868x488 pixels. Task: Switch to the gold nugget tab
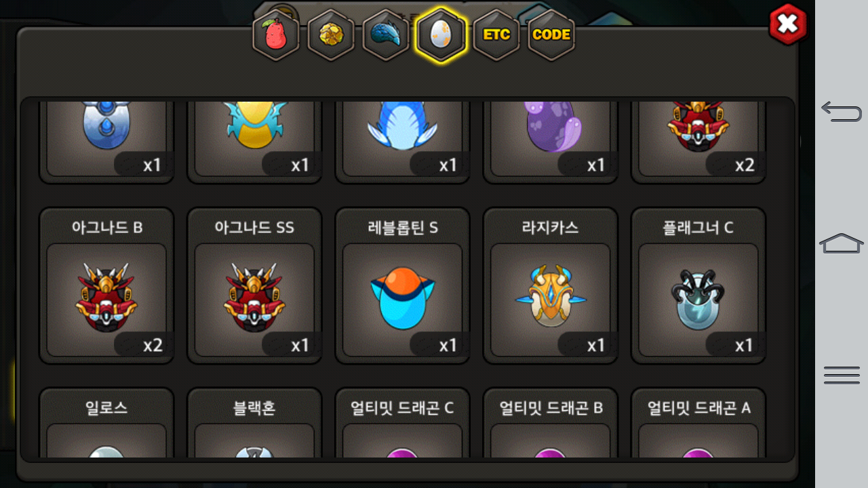pyautogui.click(x=331, y=35)
